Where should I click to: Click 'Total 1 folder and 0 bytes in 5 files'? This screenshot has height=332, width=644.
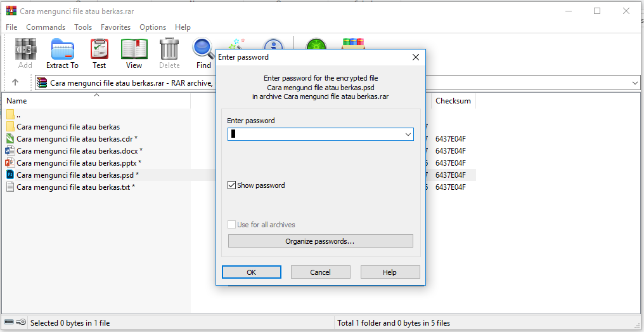pos(394,323)
